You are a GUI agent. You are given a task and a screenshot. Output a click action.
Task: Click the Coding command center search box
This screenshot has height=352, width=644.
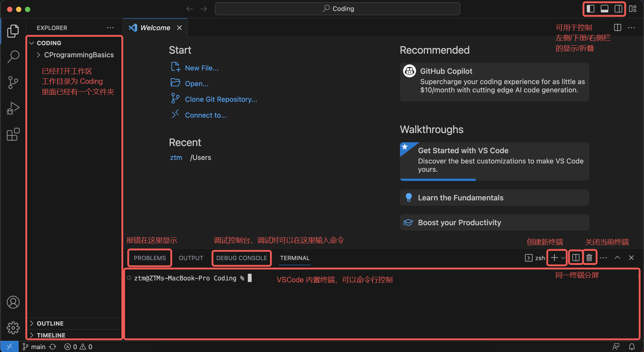(337, 9)
